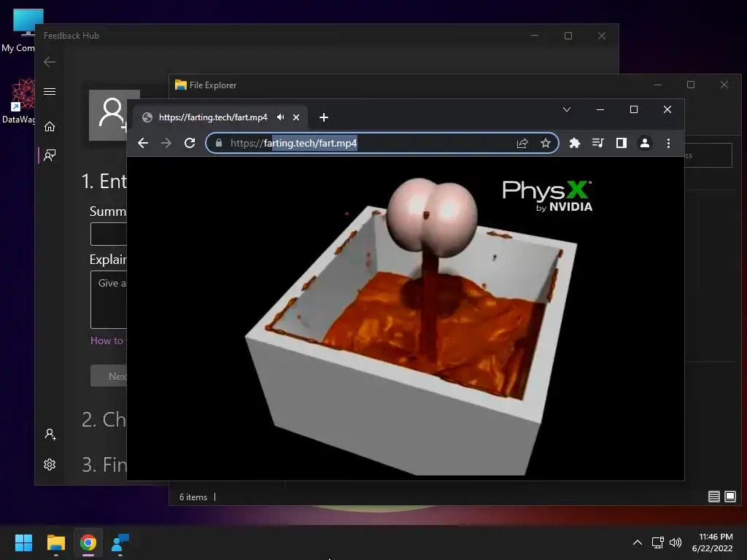747x560 pixels.
Task: Open Chrome three-dot menu
Action: (668, 143)
